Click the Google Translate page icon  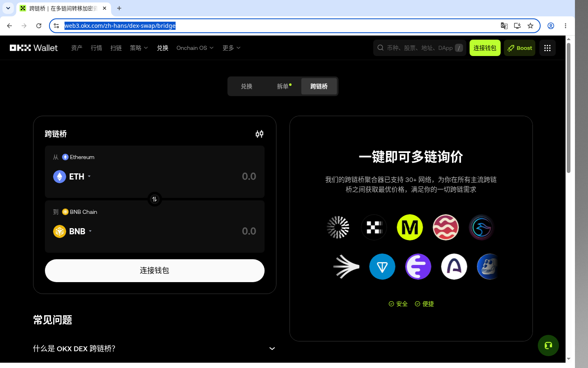(x=504, y=26)
